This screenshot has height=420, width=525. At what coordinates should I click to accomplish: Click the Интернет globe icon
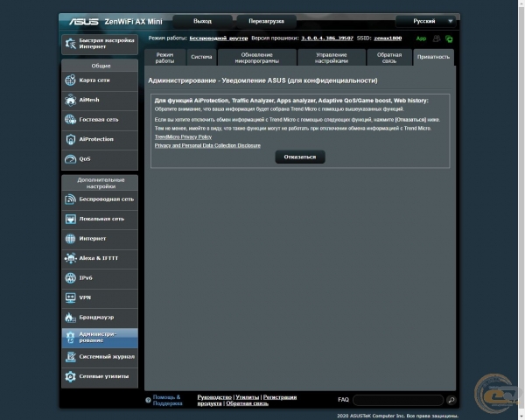click(70, 239)
